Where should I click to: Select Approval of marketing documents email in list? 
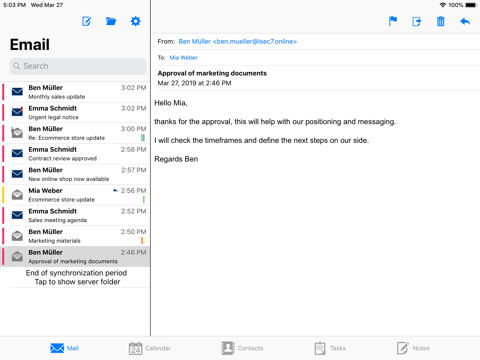[x=75, y=257]
